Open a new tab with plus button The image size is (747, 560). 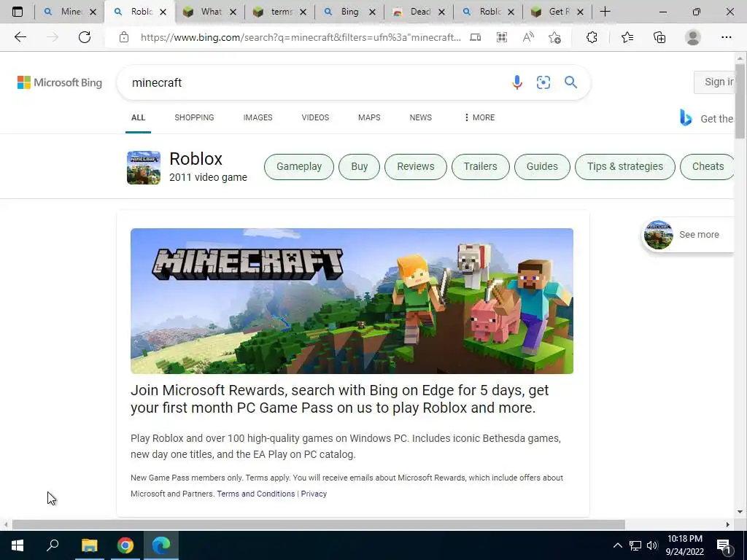[x=605, y=12]
